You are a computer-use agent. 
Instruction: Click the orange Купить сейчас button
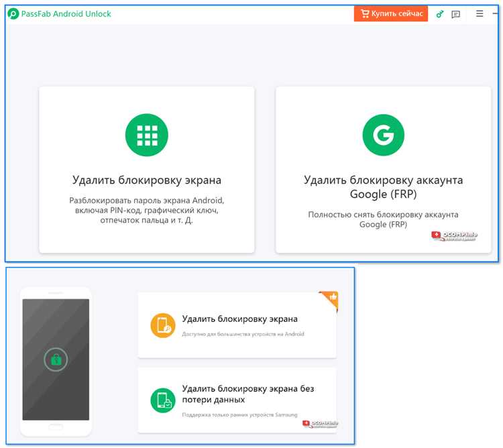(391, 13)
